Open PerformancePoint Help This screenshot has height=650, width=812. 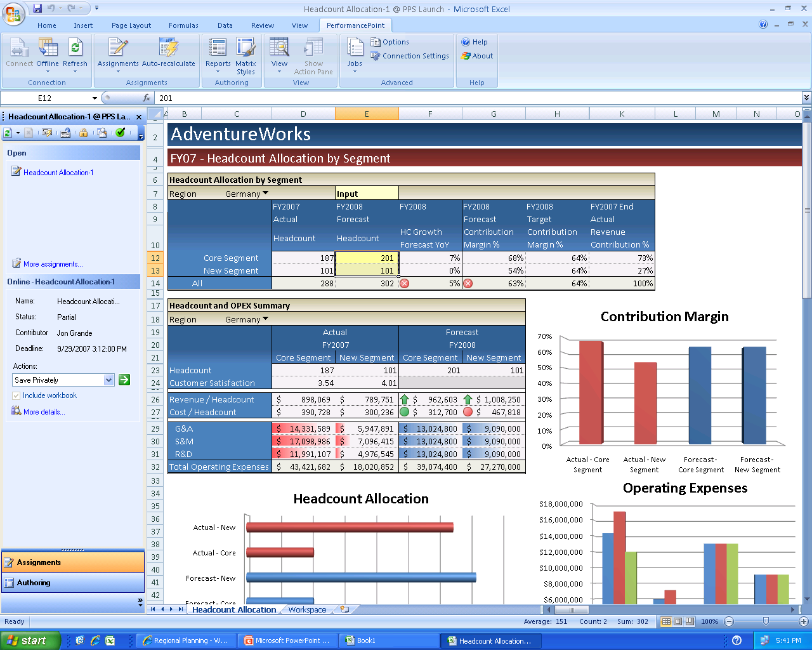475,42
